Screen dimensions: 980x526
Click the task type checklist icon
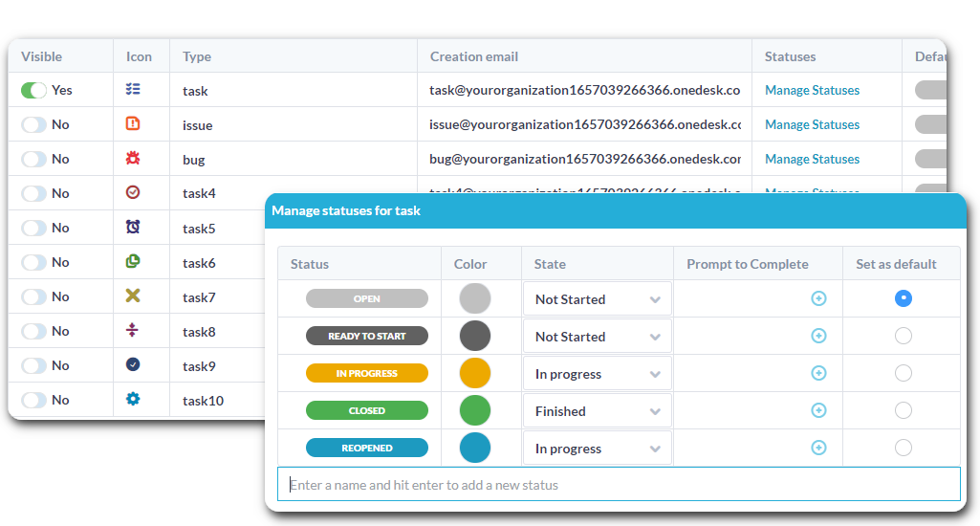(133, 90)
